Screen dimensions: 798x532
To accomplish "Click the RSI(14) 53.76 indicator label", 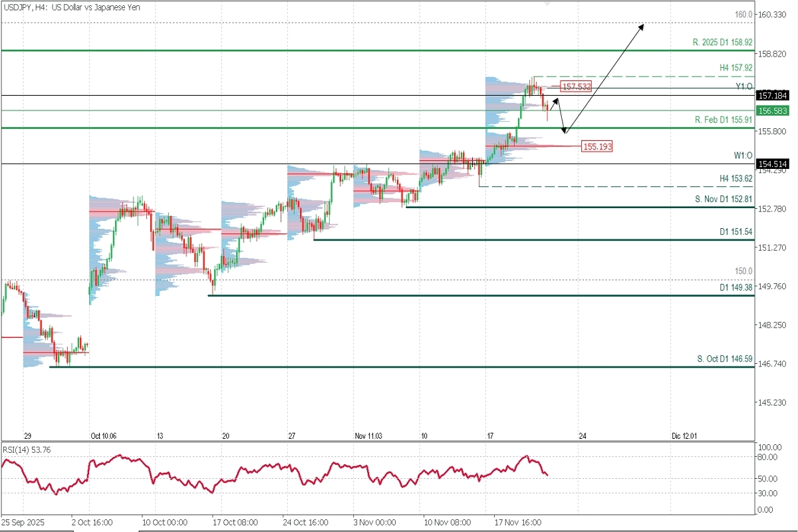I will [x=27, y=450].
